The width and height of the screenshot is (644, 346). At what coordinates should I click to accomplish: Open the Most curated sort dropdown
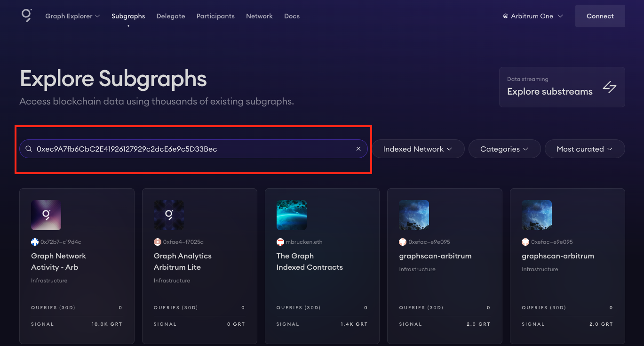pyautogui.click(x=584, y=149)
